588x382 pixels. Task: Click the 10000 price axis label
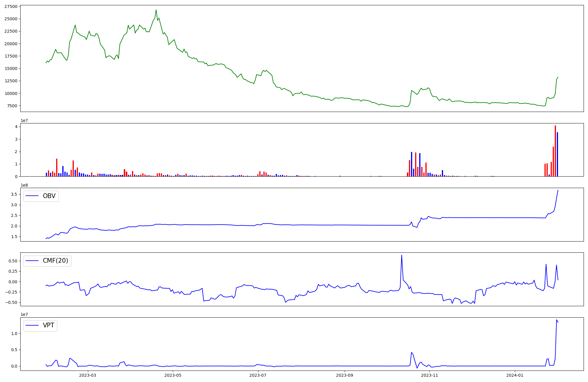click(11, 93)
